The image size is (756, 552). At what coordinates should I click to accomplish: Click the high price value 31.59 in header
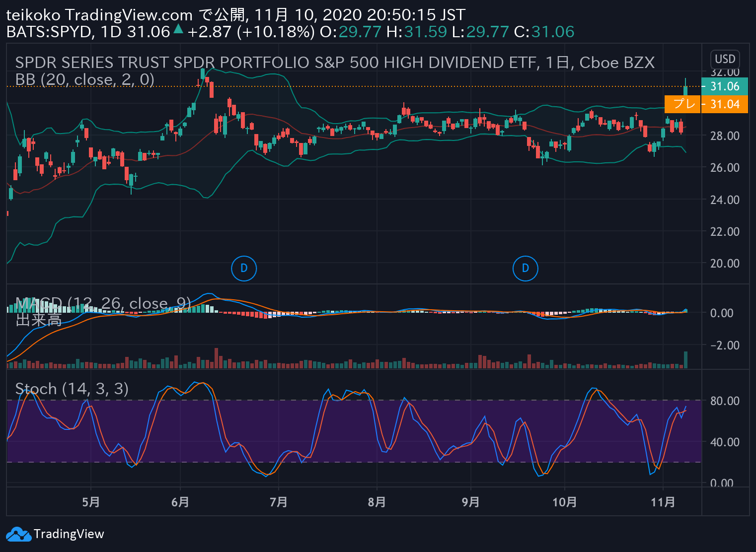pyautogui.click(x=425, y=32)
